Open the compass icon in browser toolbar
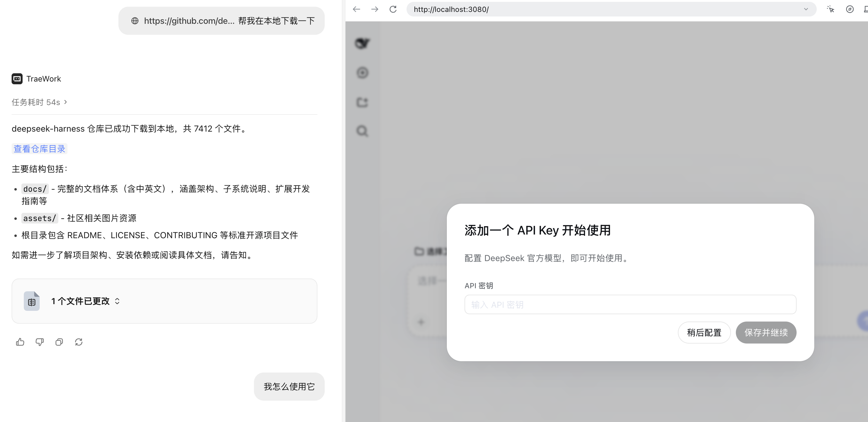This screenshot has width=868, height=422. tap(850, 9)
